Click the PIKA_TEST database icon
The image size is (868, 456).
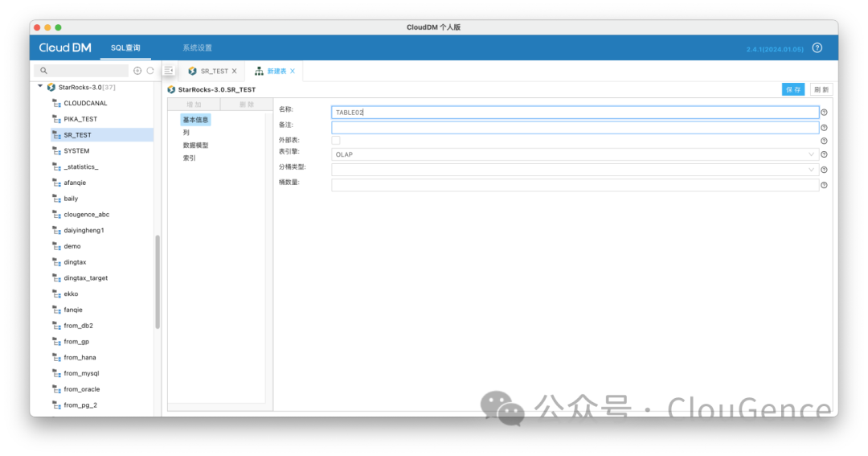tap(56, 119)
